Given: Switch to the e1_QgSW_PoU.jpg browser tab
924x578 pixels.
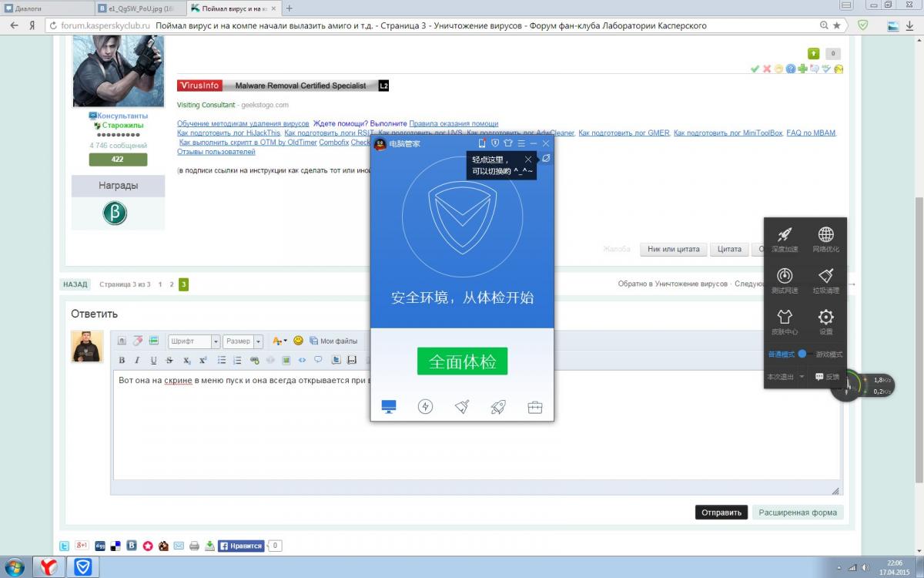Looking at the screenshot, I should [x=139, y=8].
